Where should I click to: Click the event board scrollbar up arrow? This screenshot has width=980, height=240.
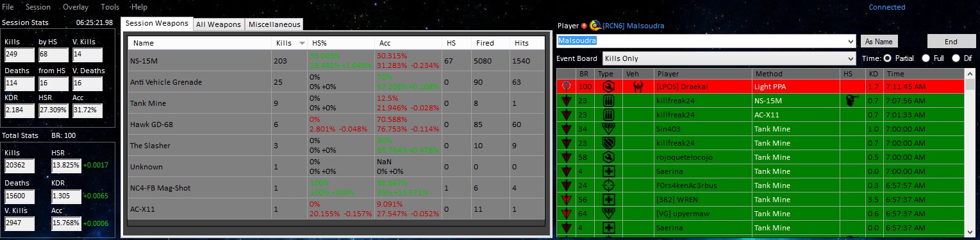pyautogui.click(x=969, y=74)
